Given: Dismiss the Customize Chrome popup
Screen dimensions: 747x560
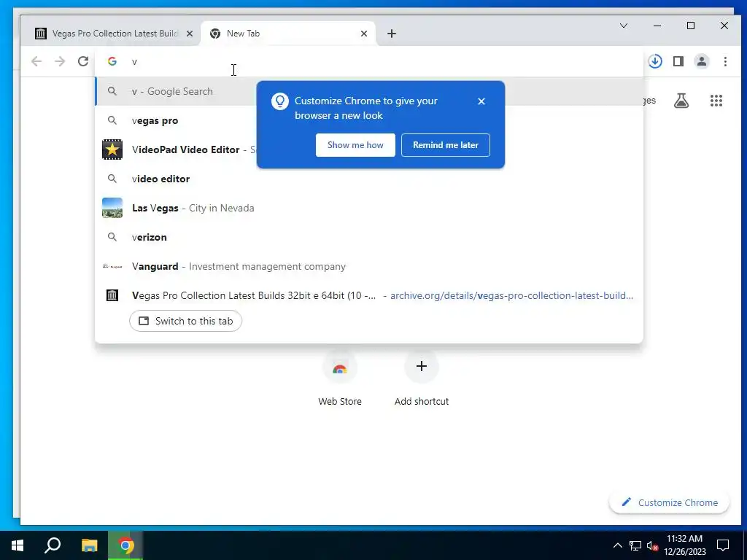Looking at the screenshot, I should click(481, 101).
